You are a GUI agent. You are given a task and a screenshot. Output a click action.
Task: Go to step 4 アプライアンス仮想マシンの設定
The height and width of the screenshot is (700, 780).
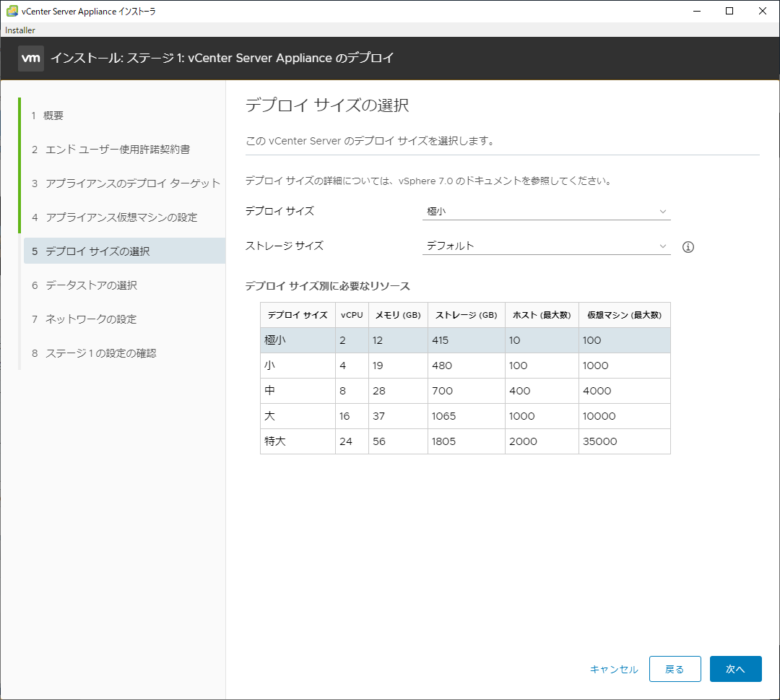tap(114, 217)
